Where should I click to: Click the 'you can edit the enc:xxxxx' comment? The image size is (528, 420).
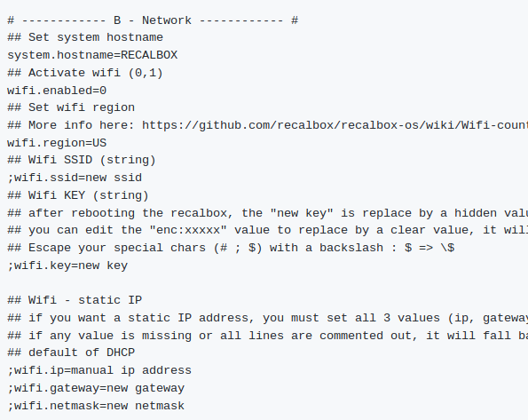[x=267, y=230]
